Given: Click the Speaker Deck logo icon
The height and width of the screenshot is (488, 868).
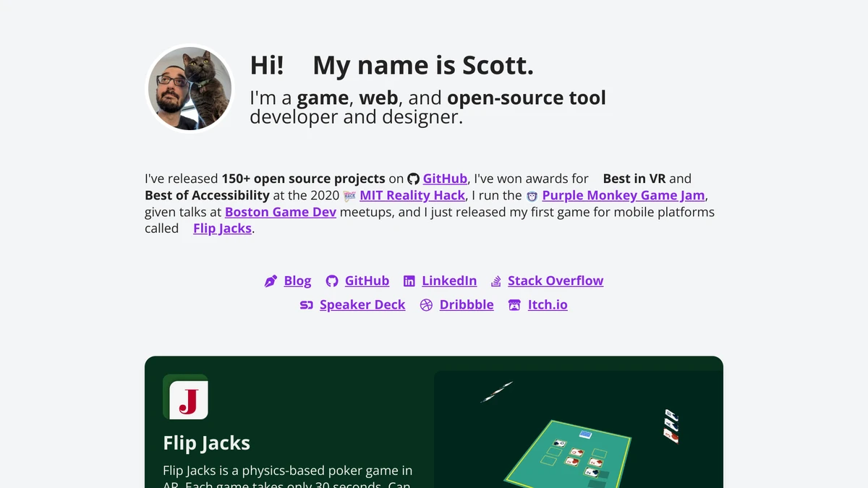Looking at the screenshot, I should (x=307, y=305).
